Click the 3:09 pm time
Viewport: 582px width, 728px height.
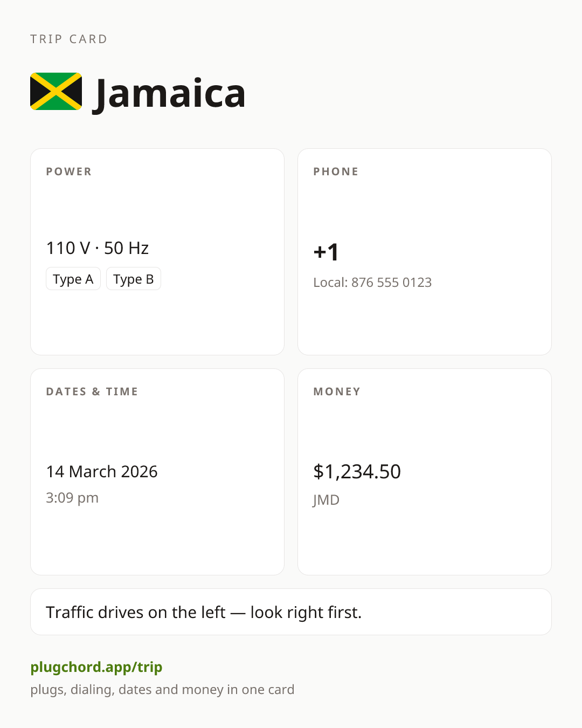pyautogui.click(x=72, y=498)
